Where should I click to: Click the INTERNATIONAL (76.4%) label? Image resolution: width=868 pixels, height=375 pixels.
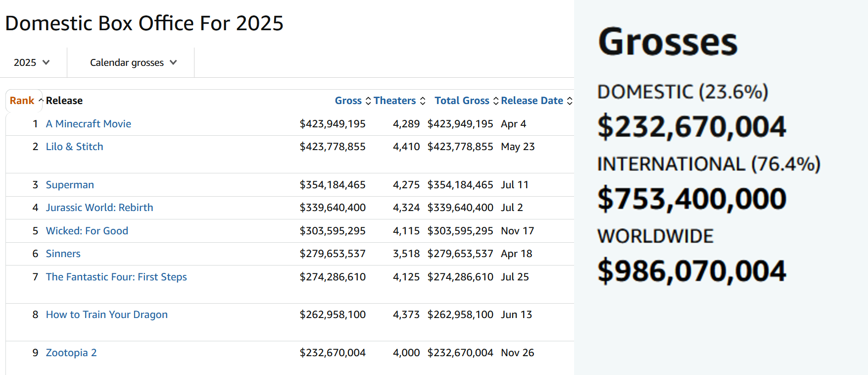(x=709, y=164)
